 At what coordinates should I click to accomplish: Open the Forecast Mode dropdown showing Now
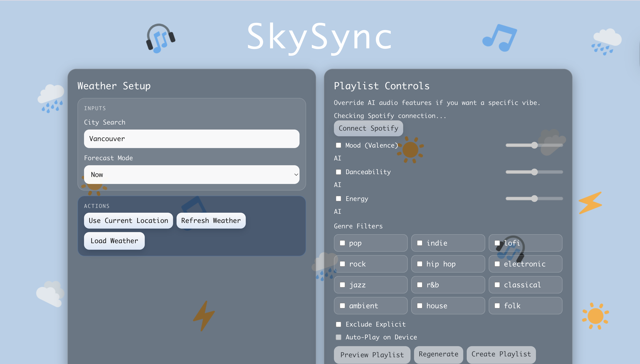(192, 175)
